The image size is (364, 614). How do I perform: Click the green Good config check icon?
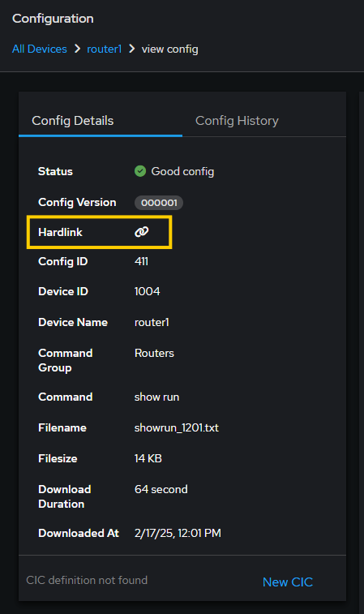click(140, 171)
